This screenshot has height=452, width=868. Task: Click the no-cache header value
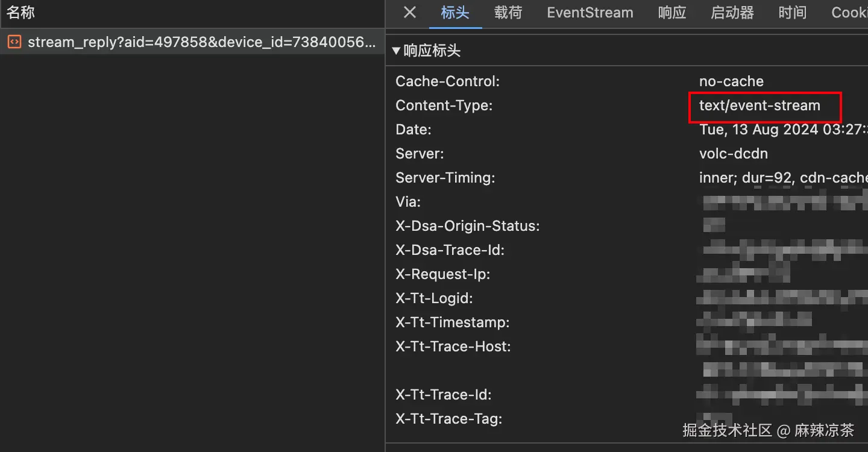[x=731, y=81]
